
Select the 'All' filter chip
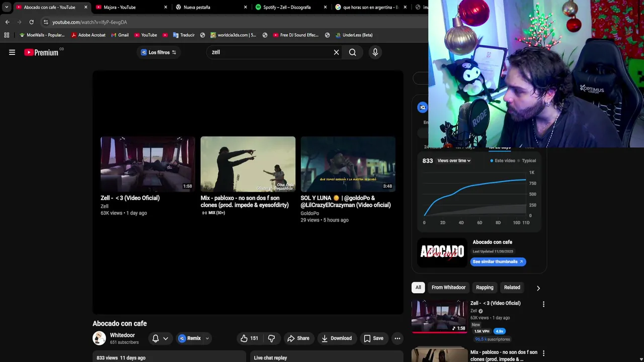[418, 288]
